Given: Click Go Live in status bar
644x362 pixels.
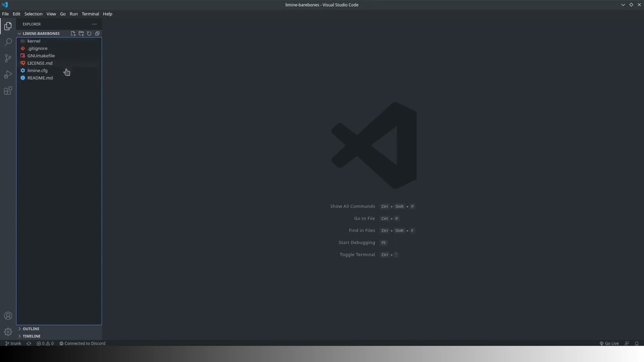Looking at the screenshot, I should click(x=609, y=343).
